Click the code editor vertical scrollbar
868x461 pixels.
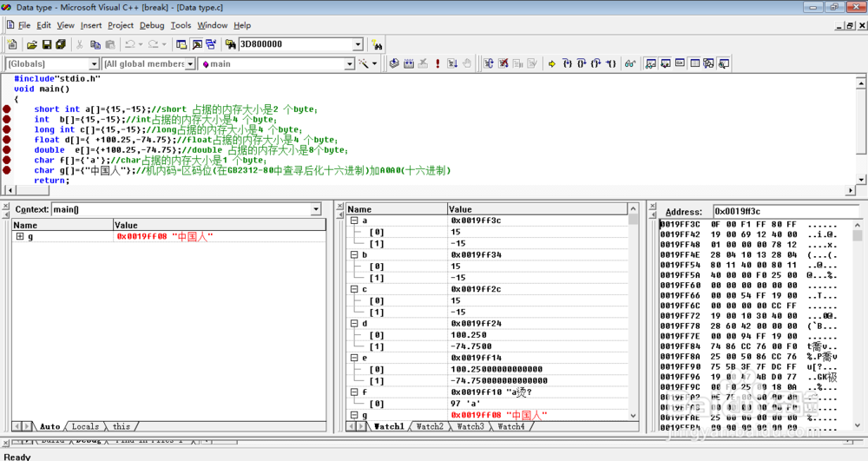click(x=861, y=131)
